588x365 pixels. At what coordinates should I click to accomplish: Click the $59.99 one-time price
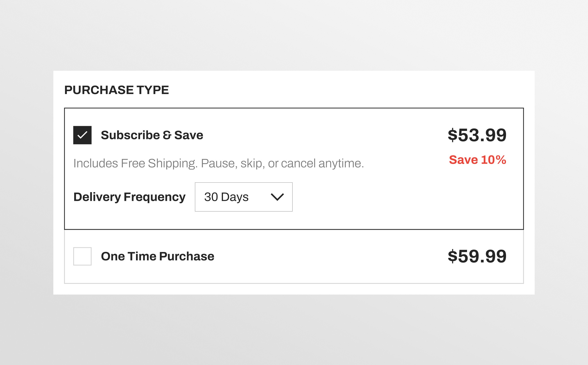477,256
